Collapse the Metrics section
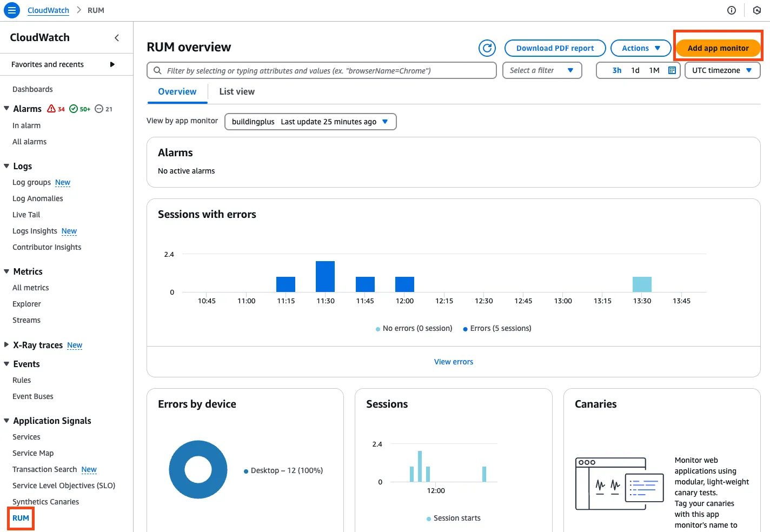Image resolution: width=770 pixels, height=532 pixels. click(x=6, y=271)
